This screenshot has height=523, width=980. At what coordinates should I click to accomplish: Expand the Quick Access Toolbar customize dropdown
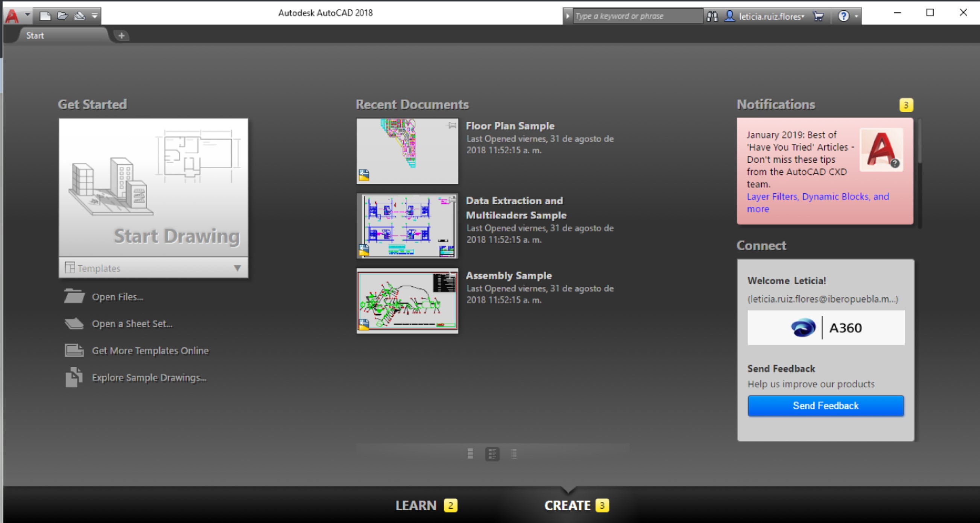pos(95,16)
